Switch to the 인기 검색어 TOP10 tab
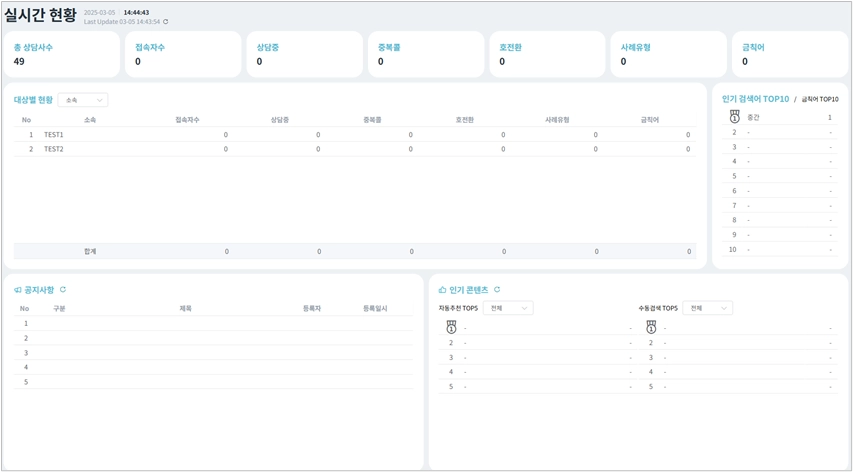This screenshot has height=472, width=853. pyautogui.click(x=755, y=99)
